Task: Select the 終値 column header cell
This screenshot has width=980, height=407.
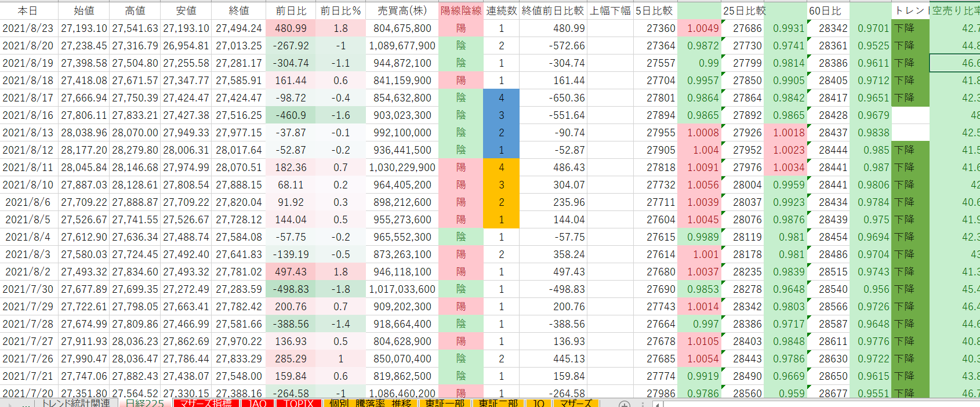Action: click(238, 10)
